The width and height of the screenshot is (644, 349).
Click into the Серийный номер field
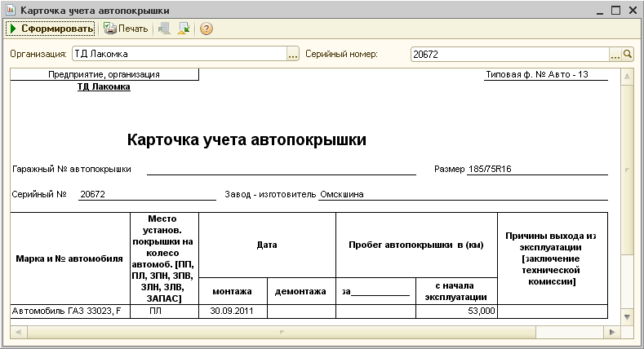(509, 55)
